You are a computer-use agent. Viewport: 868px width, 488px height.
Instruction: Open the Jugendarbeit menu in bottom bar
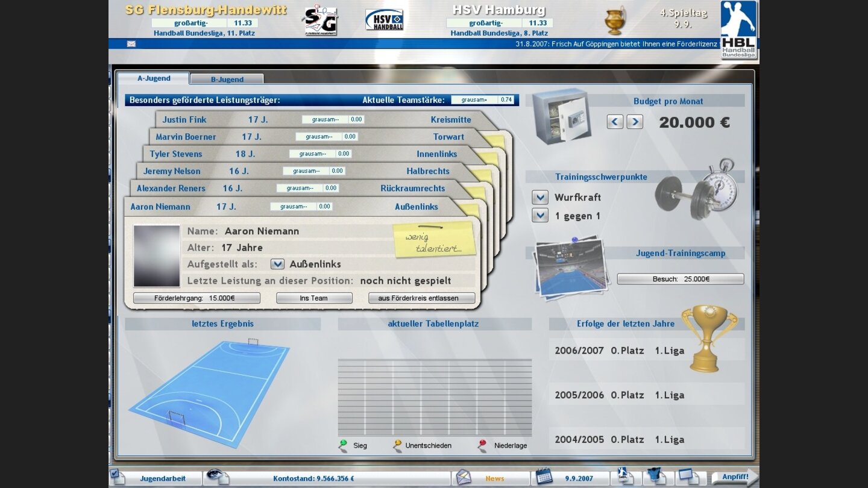point(163,478)
